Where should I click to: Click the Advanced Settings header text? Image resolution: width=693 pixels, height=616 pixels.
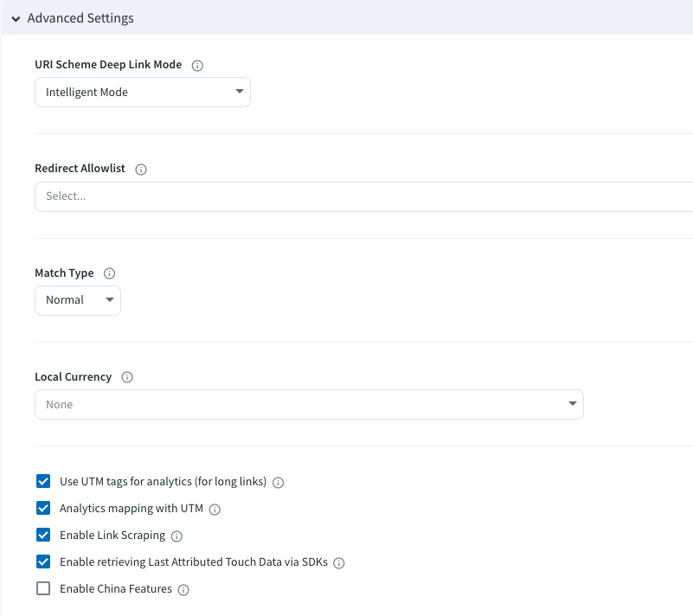tap(80, 18)
